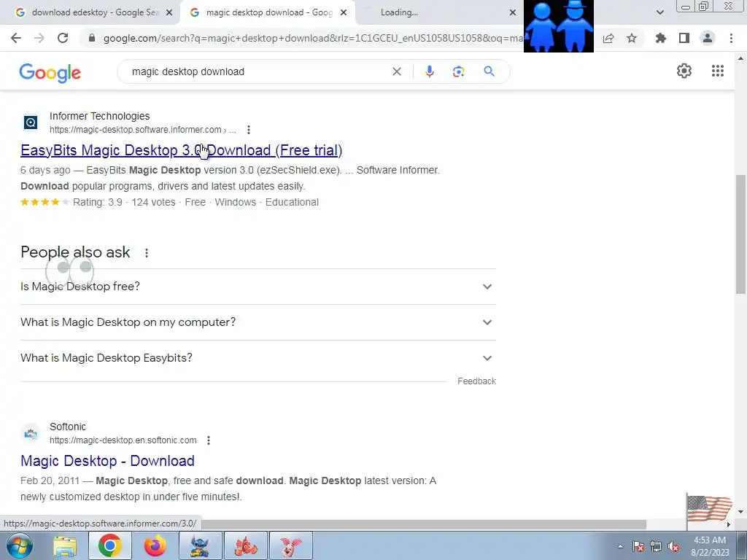Send Feedback on People also ask

click(x=477, y=381)
